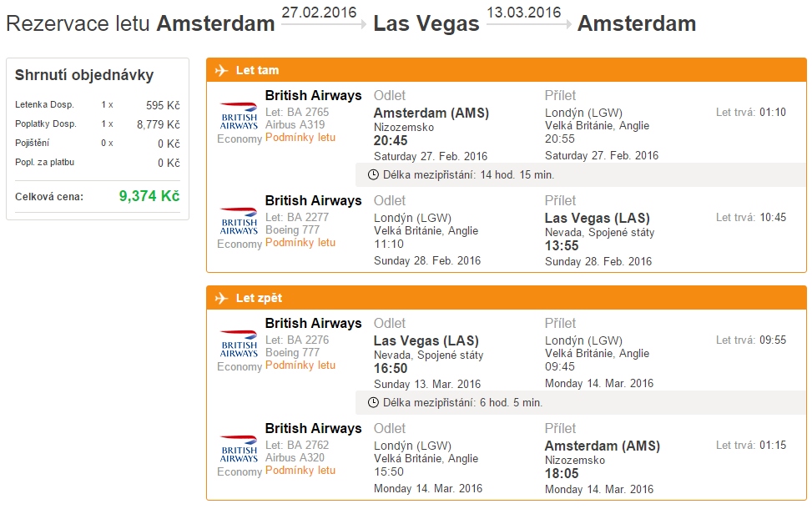Click departure airport Amsterdam (AMS) text
Viewport: 812px width, 509px height.
click(x=431, y=113)
